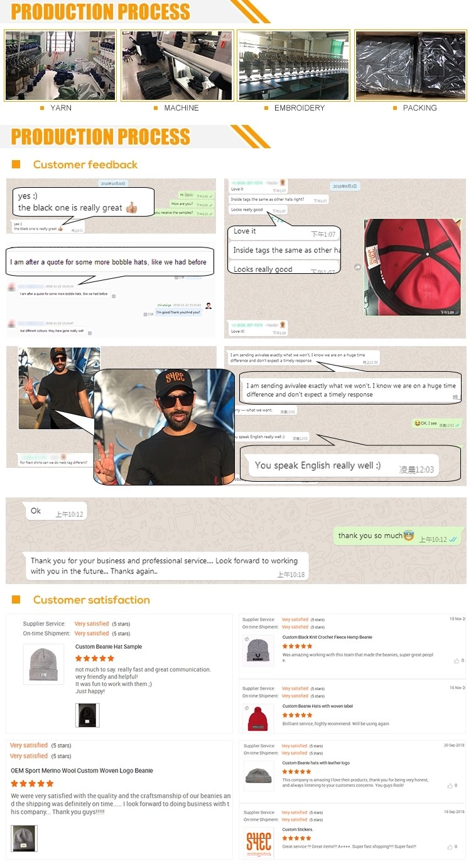The height and width of the screenshot is (868, 471).
Task: Open the red cap inside photo
Action: [413, 267]
